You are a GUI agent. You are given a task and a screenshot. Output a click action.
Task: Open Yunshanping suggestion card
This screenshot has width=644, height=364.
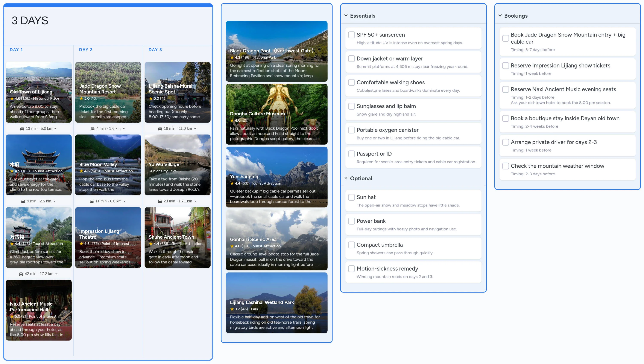point(276,177)
